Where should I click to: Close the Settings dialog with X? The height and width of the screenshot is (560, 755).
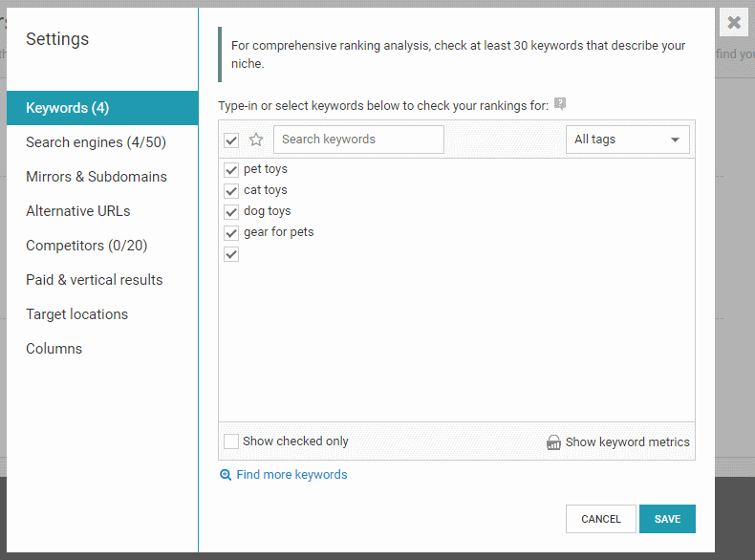[x=733, y=23]
